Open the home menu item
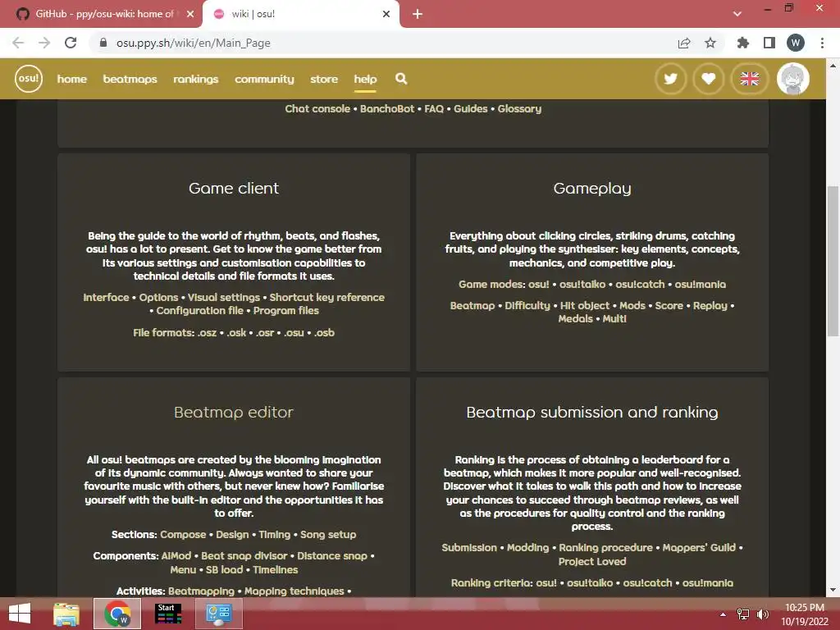 72,79
